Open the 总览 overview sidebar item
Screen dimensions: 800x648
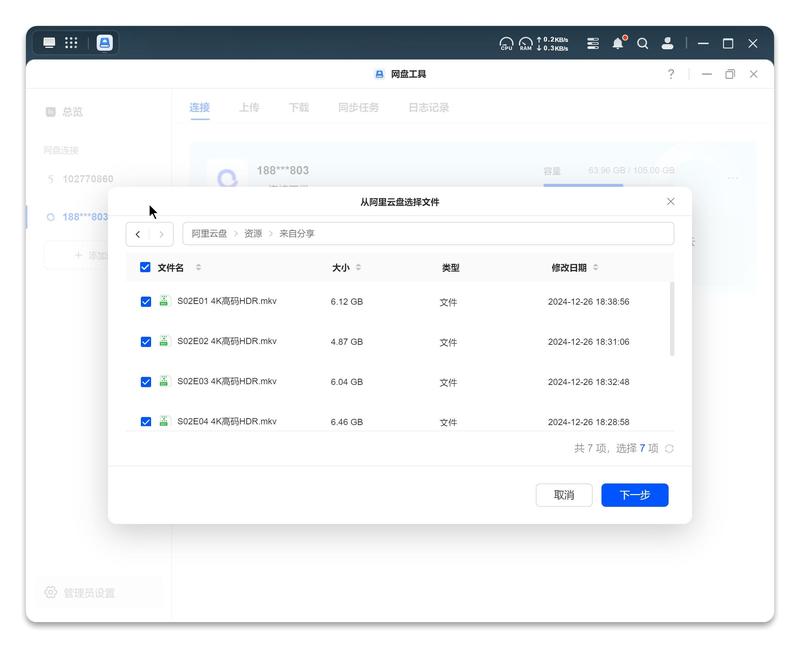pos(64,112)
